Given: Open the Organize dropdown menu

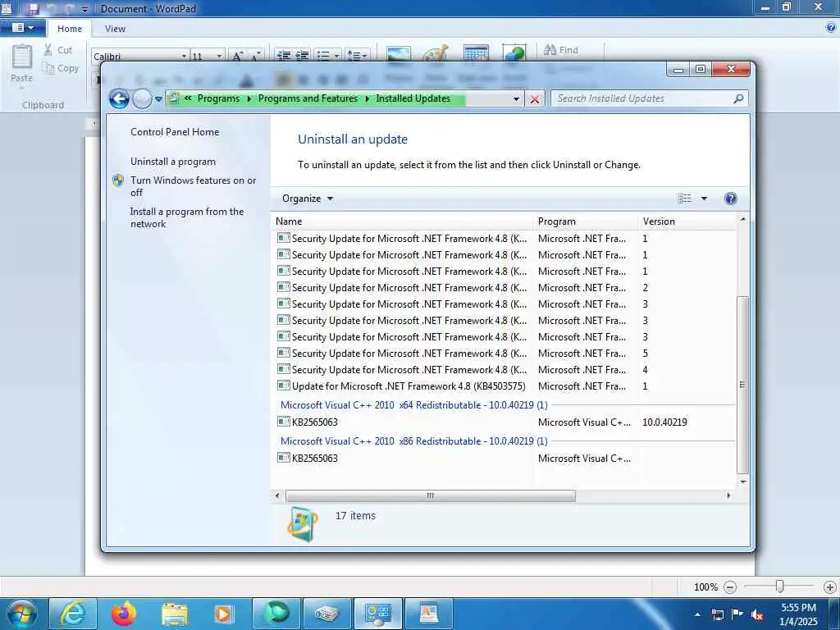Looking at the screenshot, I should click(308, 199).
